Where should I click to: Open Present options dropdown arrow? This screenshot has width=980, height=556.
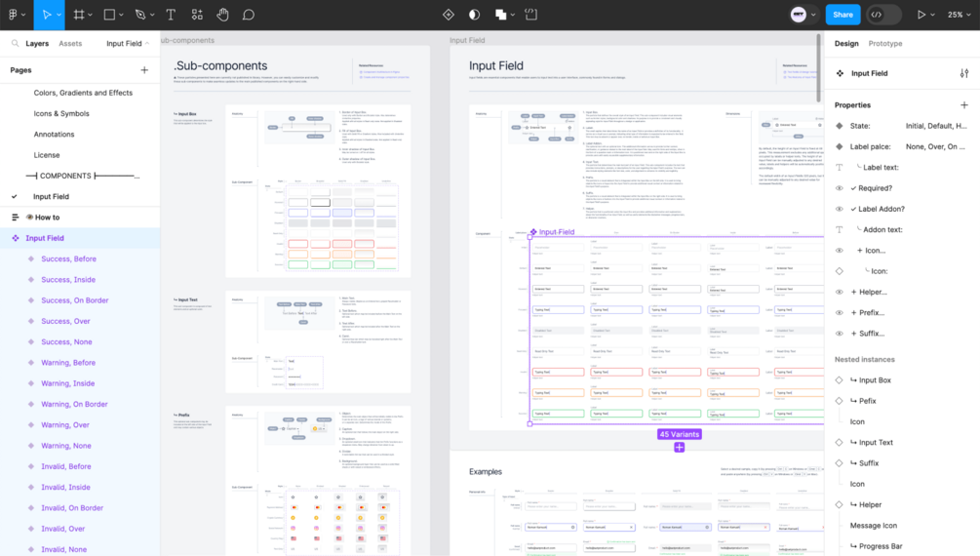[x=932, y=15]
